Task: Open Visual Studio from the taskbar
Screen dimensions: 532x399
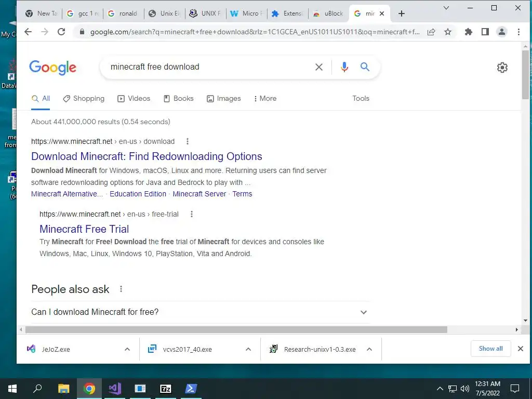Action: (x=115, y=389)
